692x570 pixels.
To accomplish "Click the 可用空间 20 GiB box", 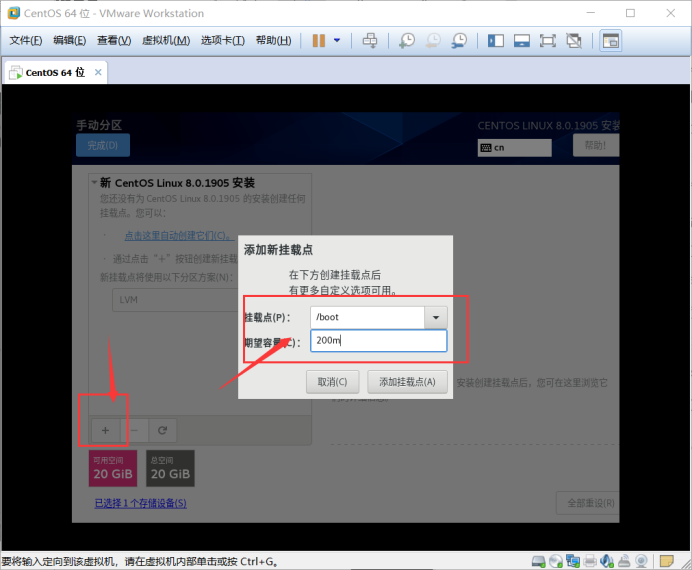I will tap(113, 468).
